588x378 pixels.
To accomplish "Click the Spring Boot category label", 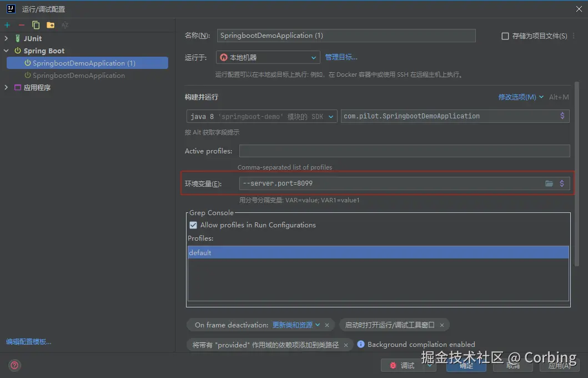I will 44,51.
